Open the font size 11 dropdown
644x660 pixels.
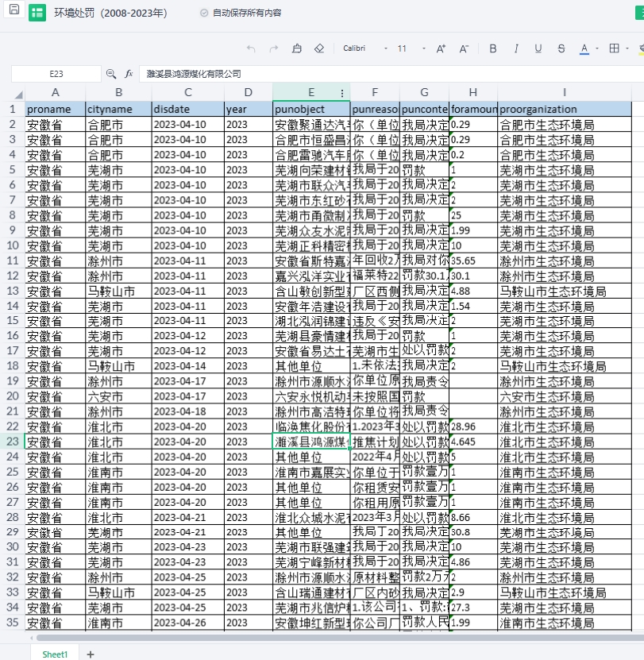[x=409, y=48]
